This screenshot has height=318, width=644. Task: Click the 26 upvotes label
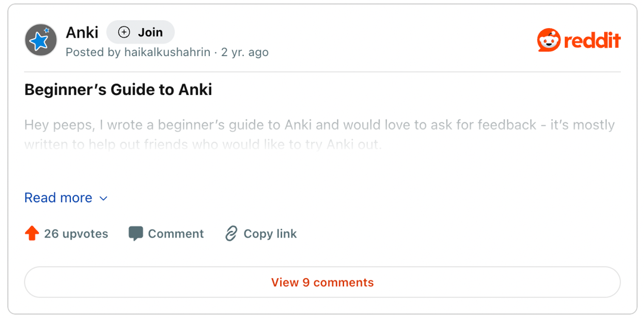76,234
